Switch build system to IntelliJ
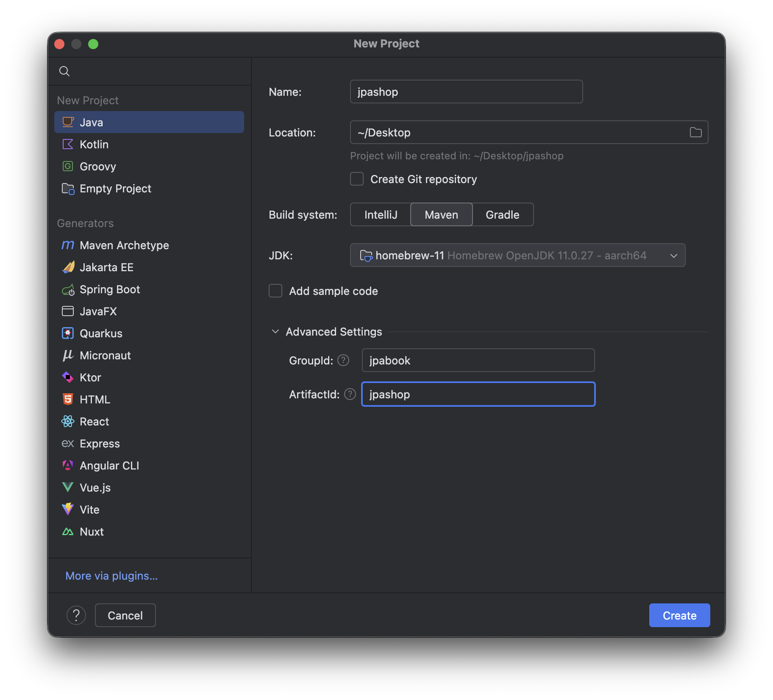773x700 pixels. (381, 215)
